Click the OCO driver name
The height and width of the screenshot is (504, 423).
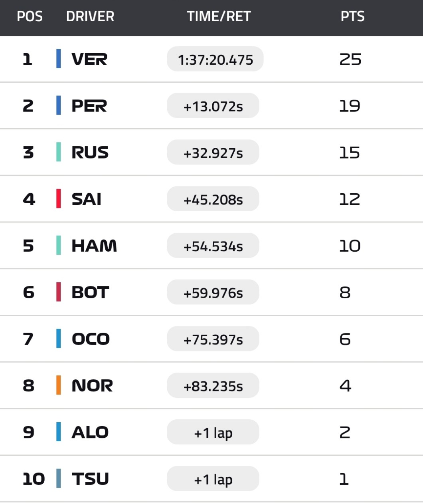(91, 339)
